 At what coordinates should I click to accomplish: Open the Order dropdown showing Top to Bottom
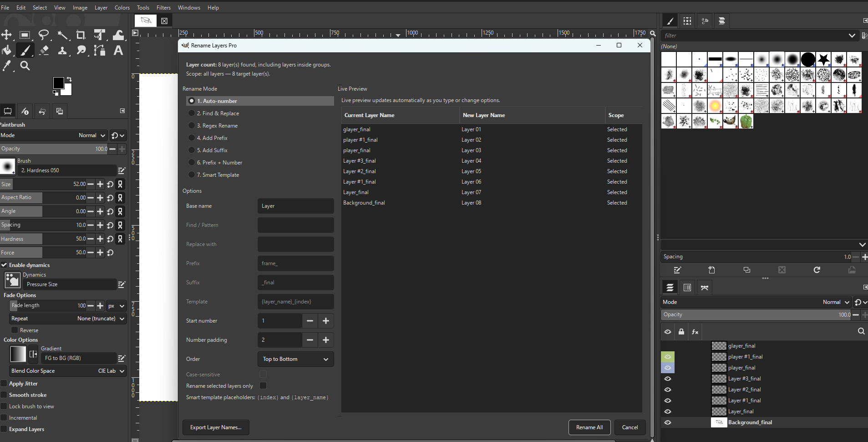click(x=295, y=359)
